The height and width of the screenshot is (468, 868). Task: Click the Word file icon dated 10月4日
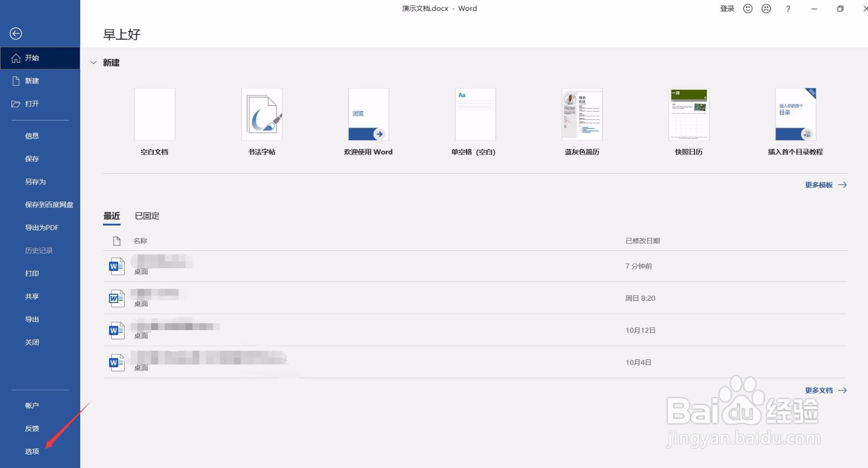coord(117,362)
